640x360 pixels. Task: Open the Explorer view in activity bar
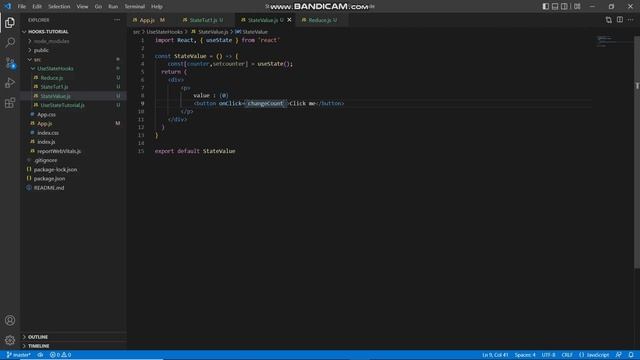click(10, 23)
